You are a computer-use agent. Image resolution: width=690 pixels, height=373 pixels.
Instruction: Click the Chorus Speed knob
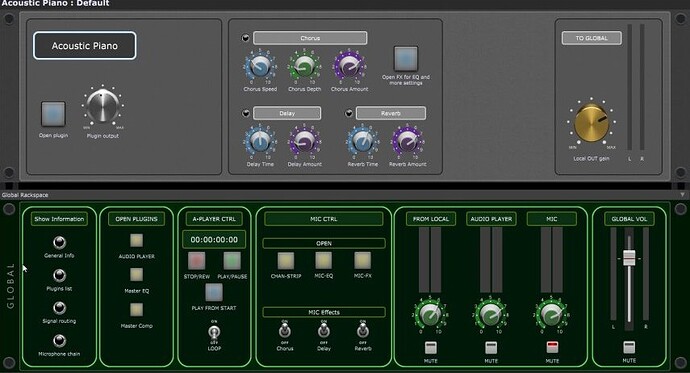pos(260,67)
